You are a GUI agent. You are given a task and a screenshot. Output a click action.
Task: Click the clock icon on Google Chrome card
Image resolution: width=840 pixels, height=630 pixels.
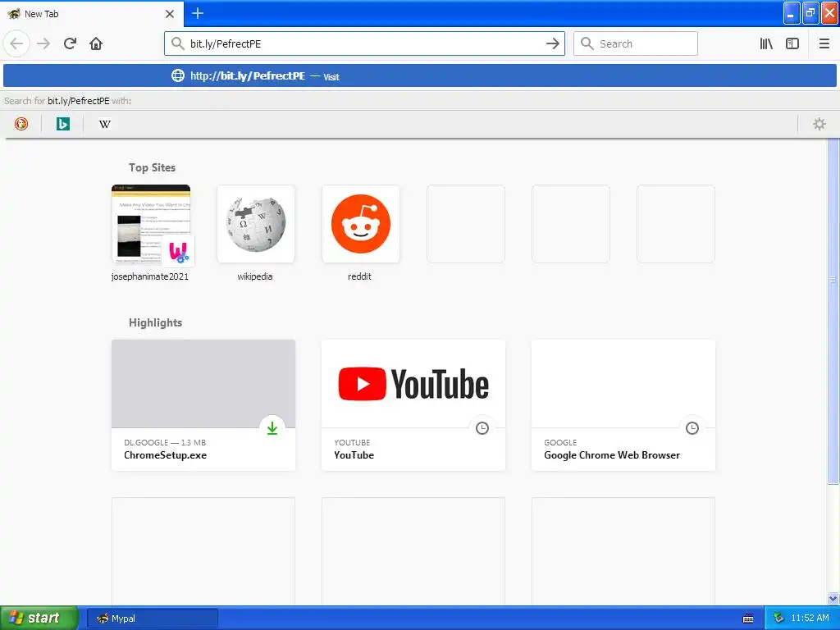click(692, 427)
